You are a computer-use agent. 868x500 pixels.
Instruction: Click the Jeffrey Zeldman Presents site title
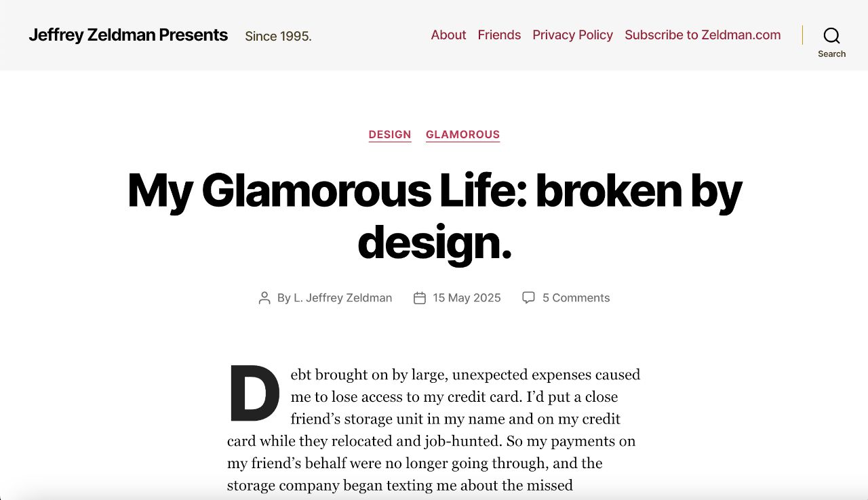(128, 35)
